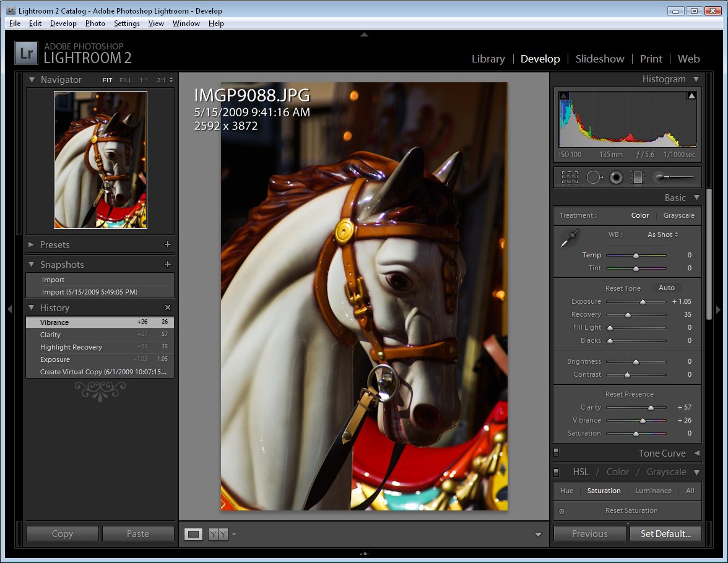Click the Before/After YY view icon
Screen dimensions: 728x563
coord(218,534)
